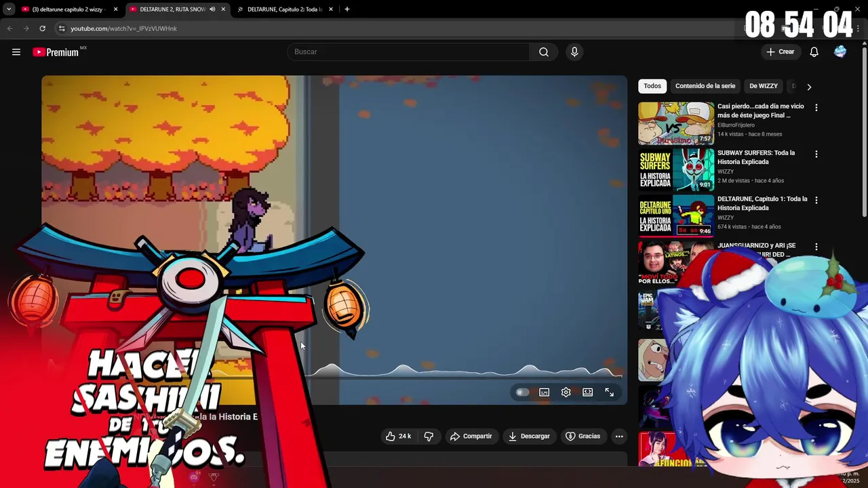868x488 pixels.
Task: Like the video (24 k)
Action: (398, 436)
